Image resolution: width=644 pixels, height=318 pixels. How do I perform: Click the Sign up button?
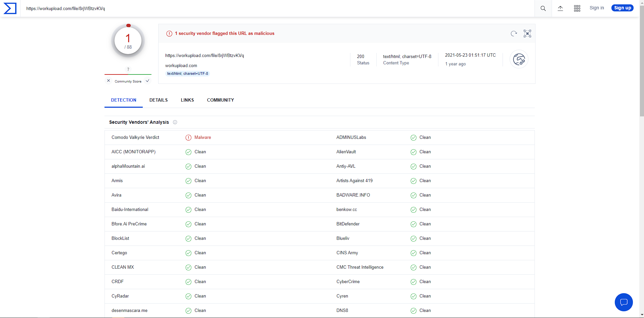click(622, 8)
